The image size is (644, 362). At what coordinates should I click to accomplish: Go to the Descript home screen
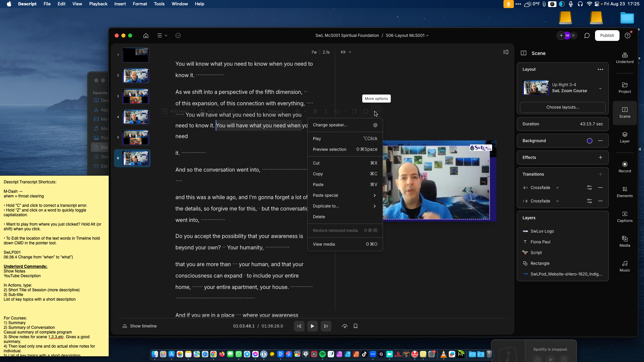point(146,36)
